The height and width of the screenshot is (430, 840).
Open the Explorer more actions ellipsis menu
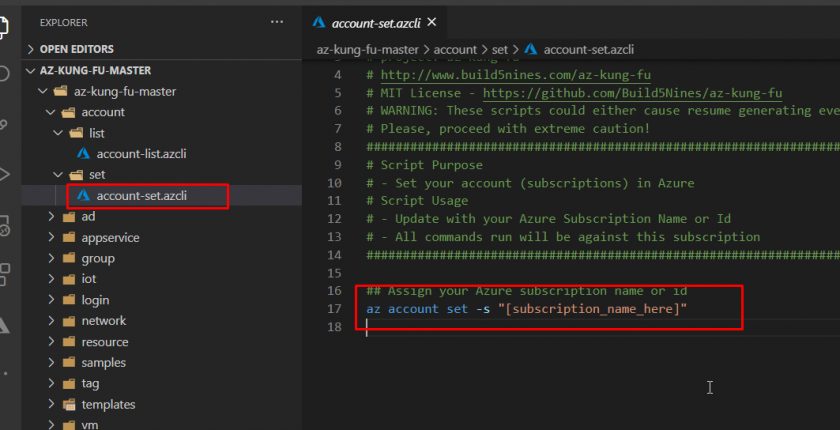(277, 22)
